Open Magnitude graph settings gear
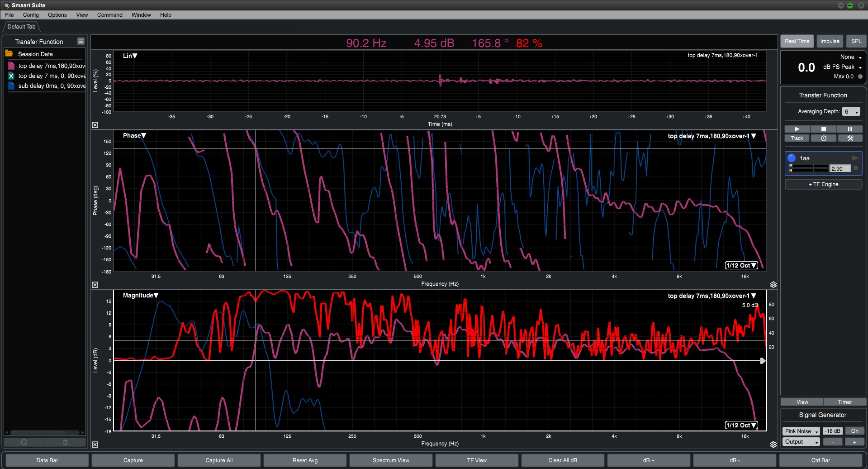 pos(773,445)
